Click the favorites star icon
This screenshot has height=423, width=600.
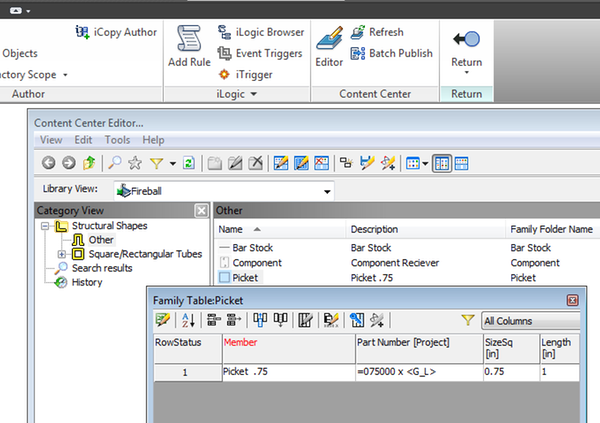click(135, 163)
